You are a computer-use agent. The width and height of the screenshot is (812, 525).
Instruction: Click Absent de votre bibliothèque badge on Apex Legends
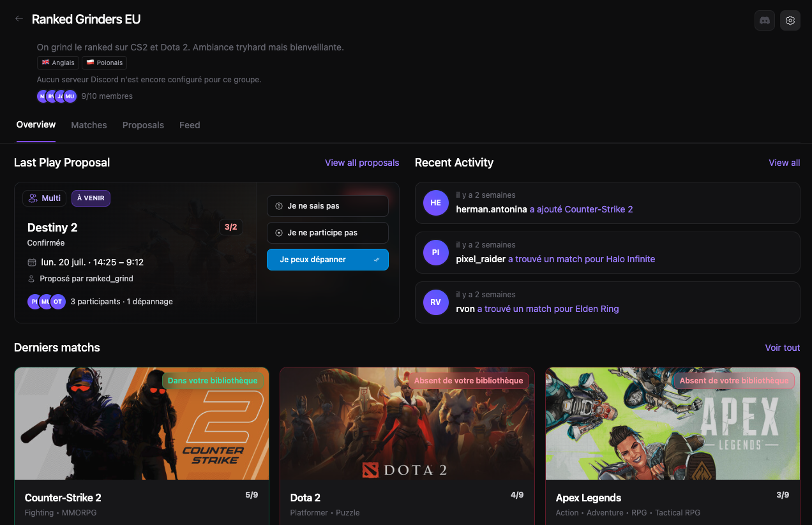click(734, 381)
